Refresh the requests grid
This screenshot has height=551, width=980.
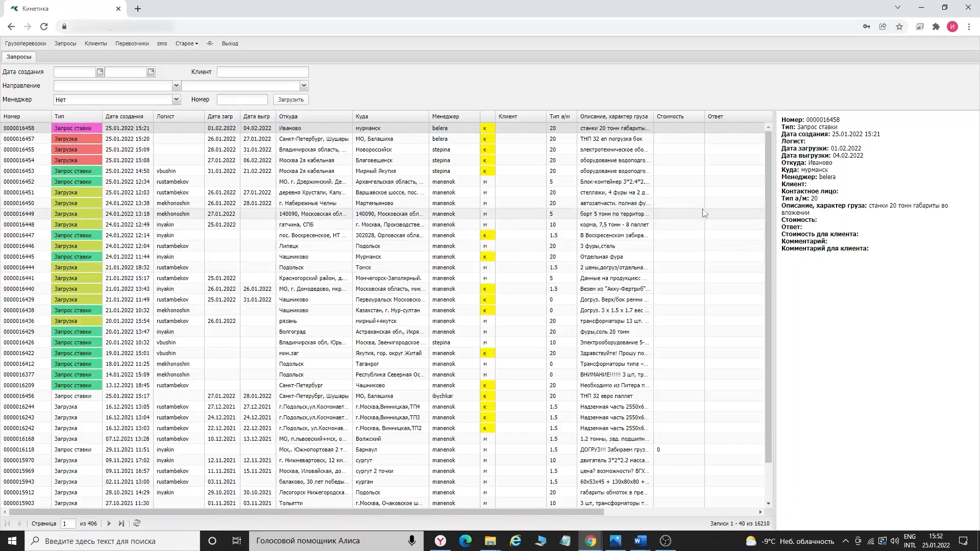[x=136, y=523]
